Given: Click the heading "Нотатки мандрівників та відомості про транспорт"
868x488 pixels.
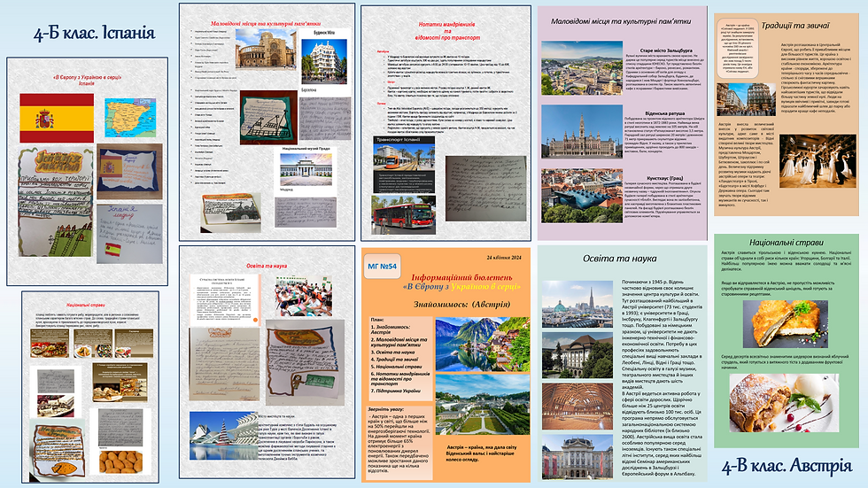Looking at the screenshot, I should pyautogui.click(x=446, y=31).
